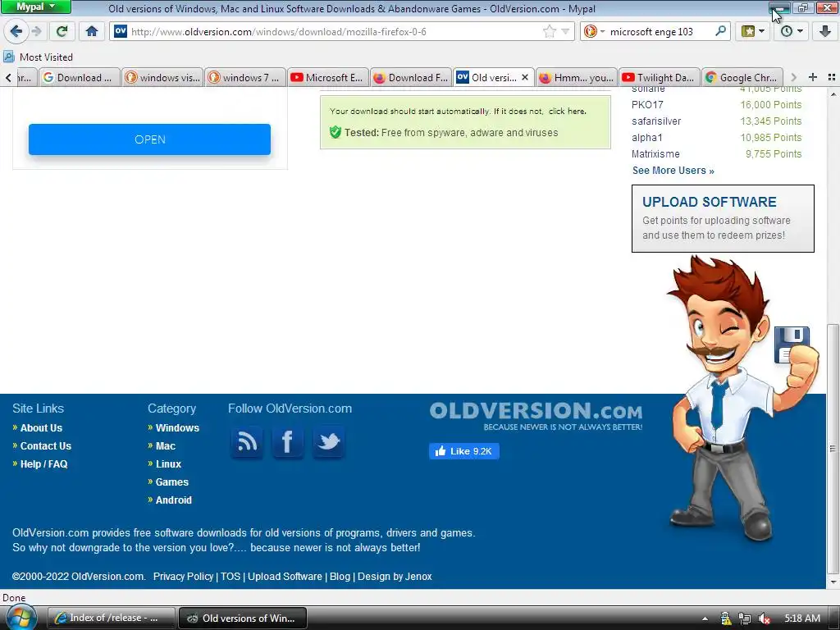This screenshot has width=840, height=630.
Task: Switch to the windows 7 tab
Action: click(244, 78)
